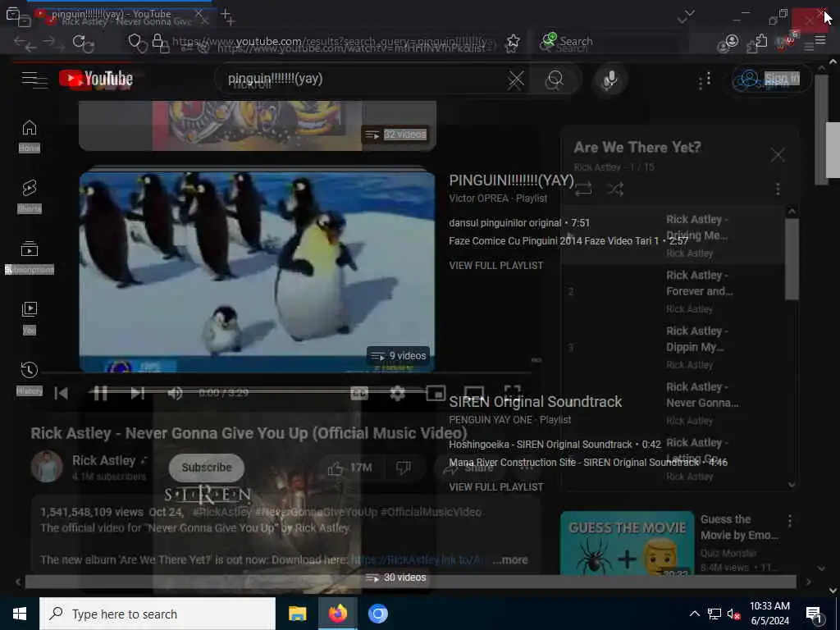This screenshot has height=630, width=840.
Task: Open Shorts in the YouTube sidebar
Action: pos(30,196)
